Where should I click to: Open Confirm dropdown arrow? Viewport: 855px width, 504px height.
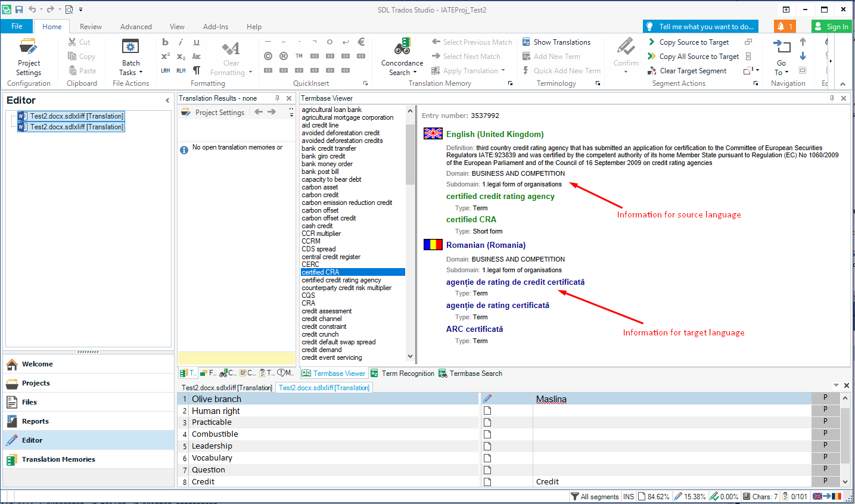coord(626,72)
